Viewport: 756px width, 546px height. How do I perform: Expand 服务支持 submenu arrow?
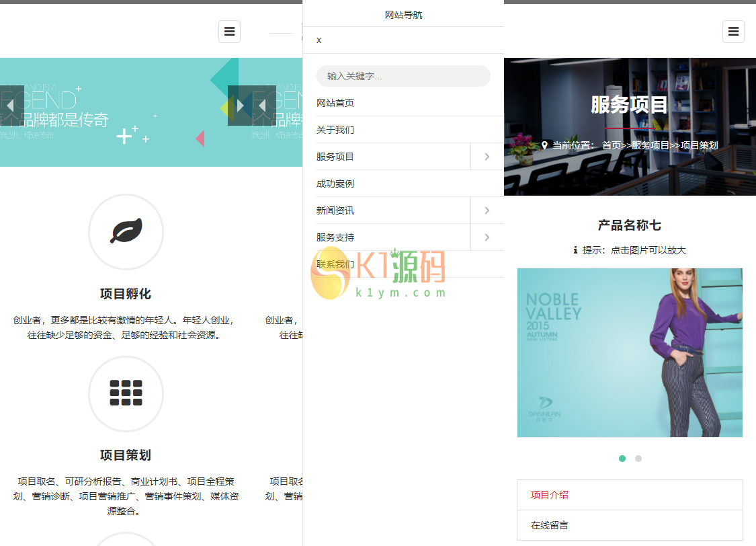[x=487, y=237]
